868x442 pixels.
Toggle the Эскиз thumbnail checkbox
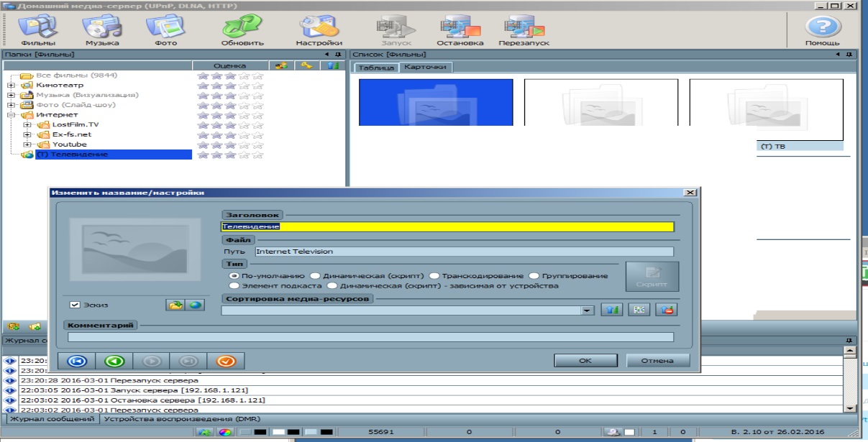(x=75, y=305)
